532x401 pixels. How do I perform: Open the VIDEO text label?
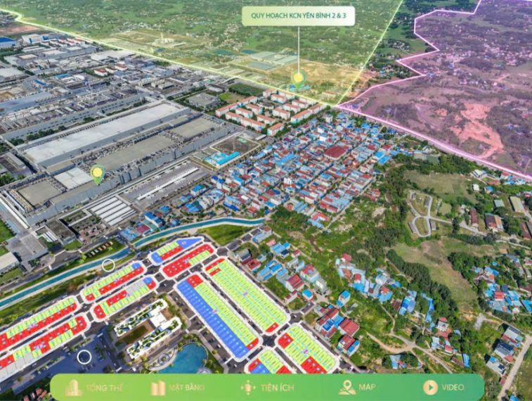pos(453,388)
